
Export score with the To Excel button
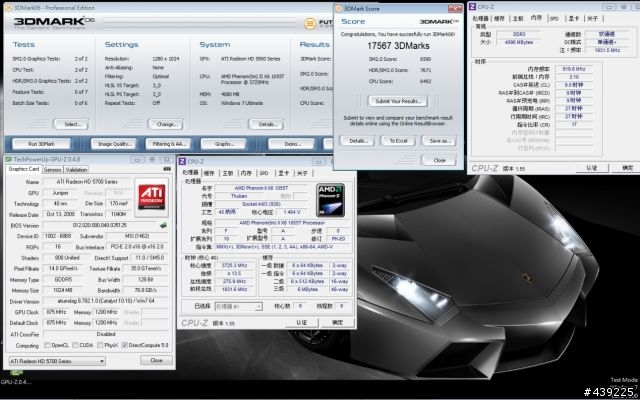[398, 141]
